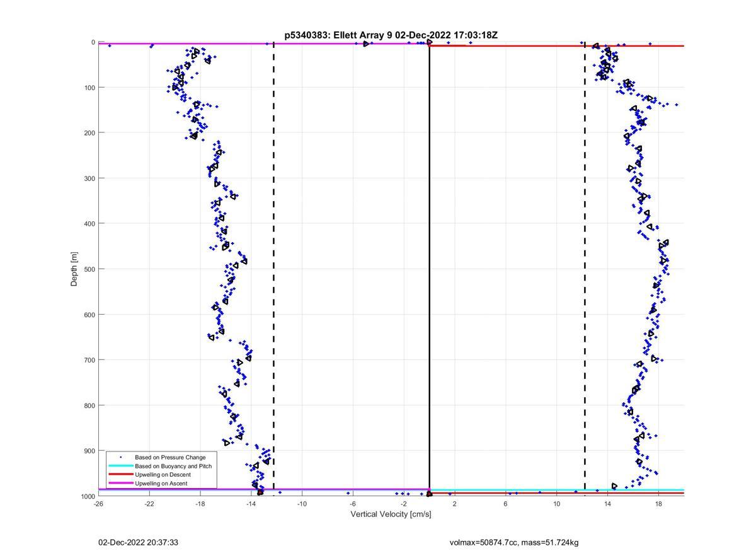The width and height of the screenshot is (756, 558).
Task: Click y-axis tick label 600
Action: pos(89,315)
